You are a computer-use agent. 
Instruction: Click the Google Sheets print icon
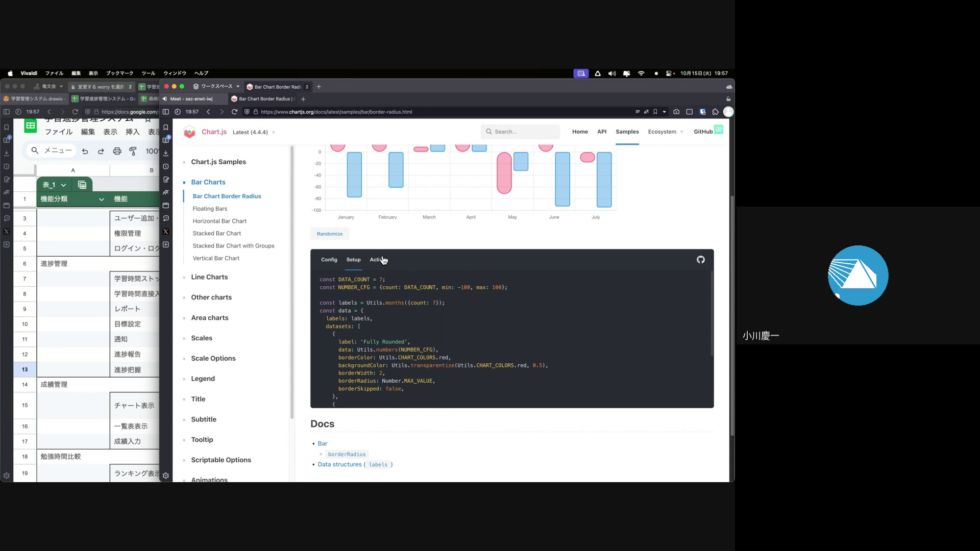click(117, 151)
